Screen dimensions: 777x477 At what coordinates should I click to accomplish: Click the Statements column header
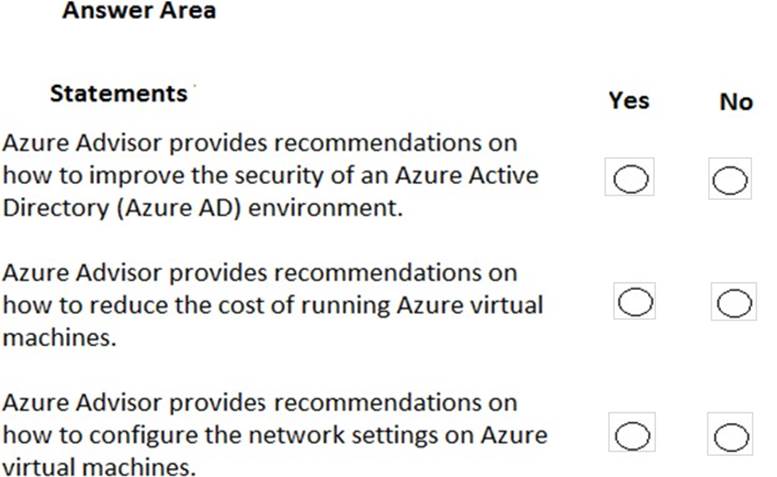(x=118, y=93)
